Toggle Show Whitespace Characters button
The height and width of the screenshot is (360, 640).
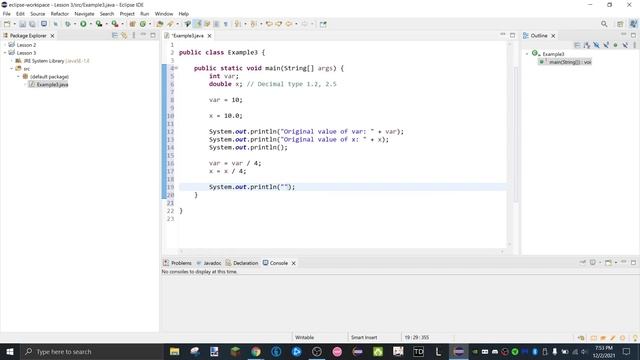pyautogui.click(x=225, y=24)
